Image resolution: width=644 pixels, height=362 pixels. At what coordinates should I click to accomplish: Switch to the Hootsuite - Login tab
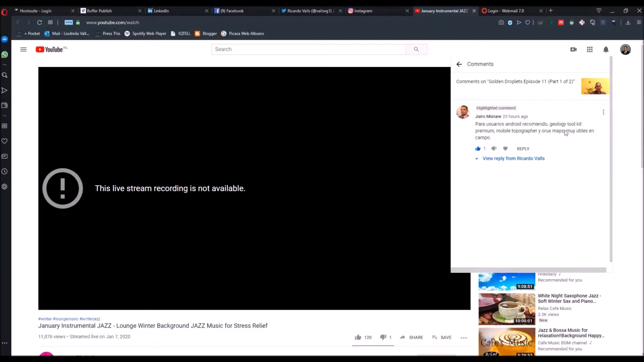[x=44, y=11]
